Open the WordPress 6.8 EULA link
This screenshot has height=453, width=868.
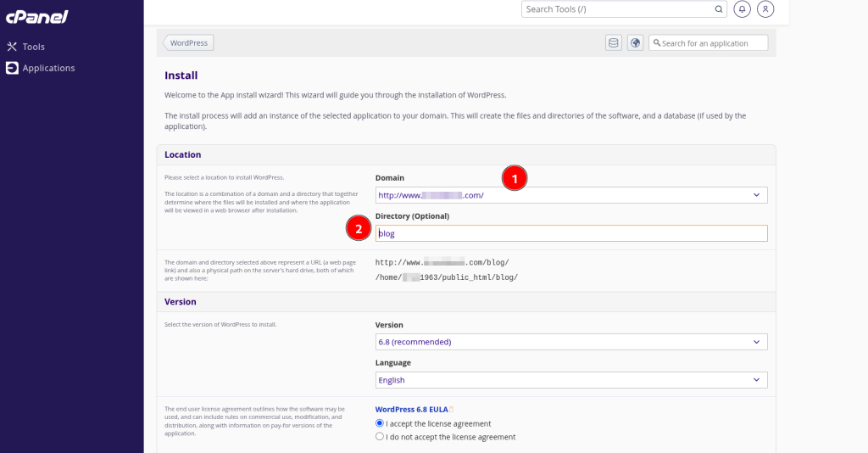pyautogui.click(x=411, y=409)
